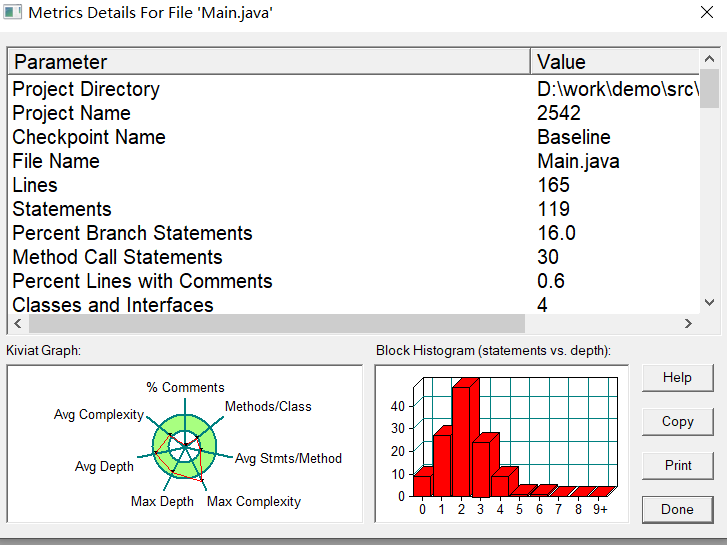
Task: Close the Metrics Details window
Action: click(x=707, y=12)
